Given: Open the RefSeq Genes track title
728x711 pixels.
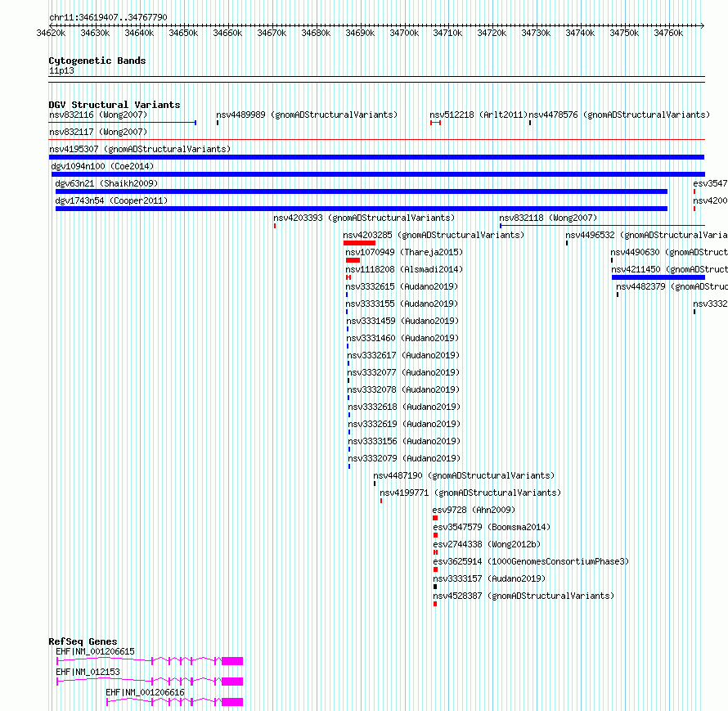Looking at the screenshot, I should (x=83, y=641).
